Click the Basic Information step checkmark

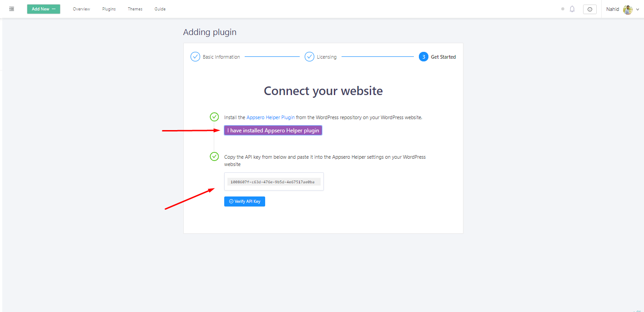(195, 56)
